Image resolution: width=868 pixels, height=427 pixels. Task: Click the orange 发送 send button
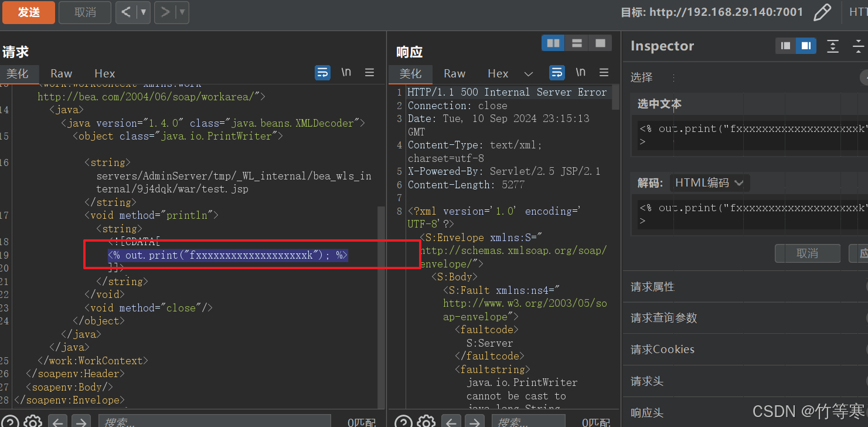pos(28,12)
